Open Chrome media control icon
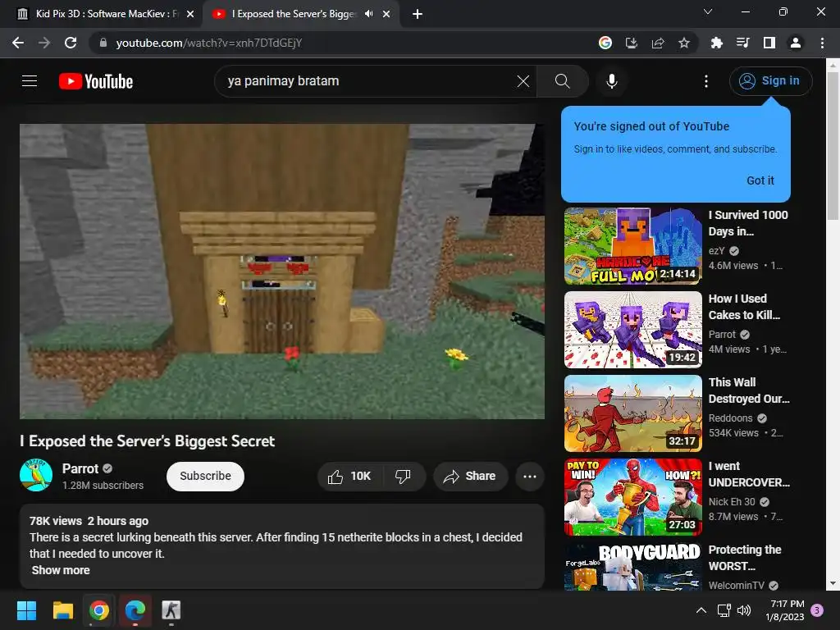 [x=742, y=43]
